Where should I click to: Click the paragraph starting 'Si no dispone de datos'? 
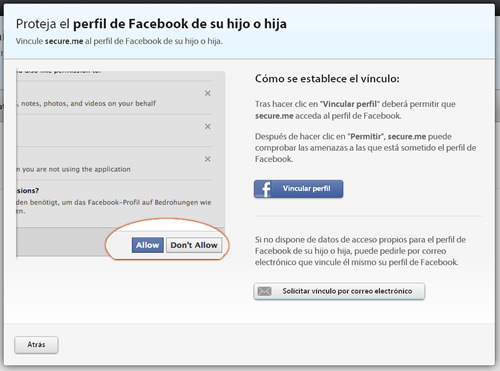click(360, 251)
